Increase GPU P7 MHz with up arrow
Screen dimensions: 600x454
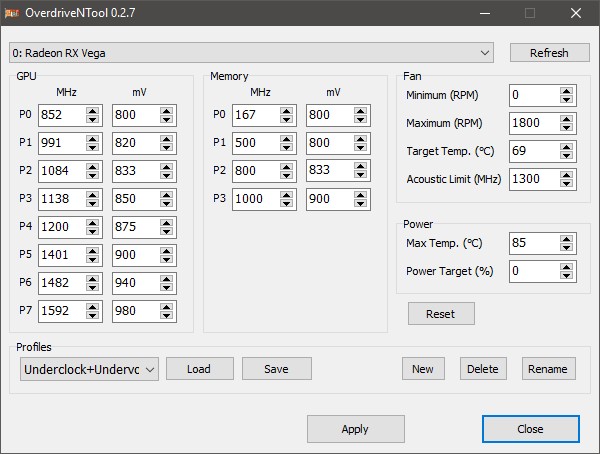(x=92, y=307)
